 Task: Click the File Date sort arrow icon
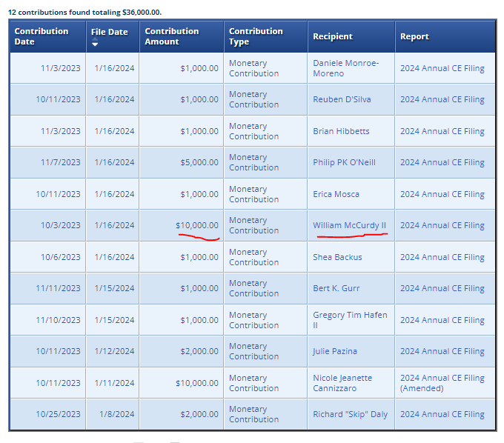(94, 44)
